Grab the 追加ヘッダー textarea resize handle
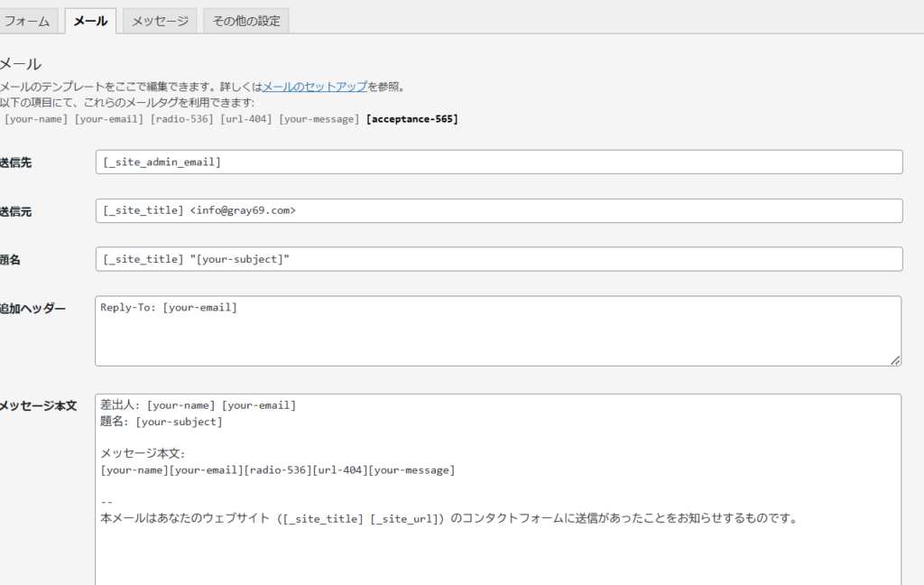Image resolution: width=924 pixels, height=585 pixels. pyautogui.click(x=895, y=360)
